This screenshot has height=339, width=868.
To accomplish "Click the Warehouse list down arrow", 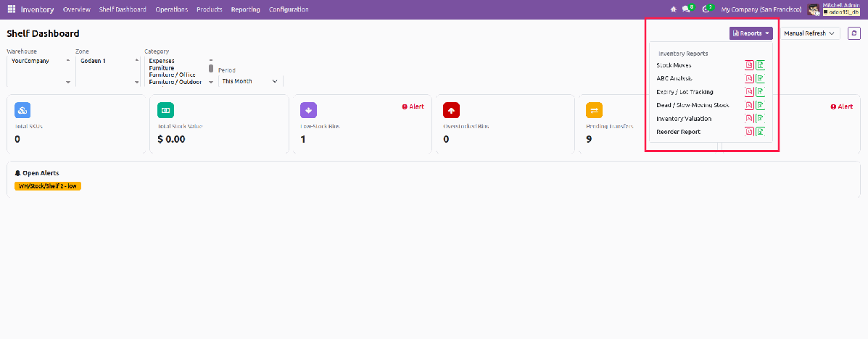I will pyautogui.click(x=68, y=82).
